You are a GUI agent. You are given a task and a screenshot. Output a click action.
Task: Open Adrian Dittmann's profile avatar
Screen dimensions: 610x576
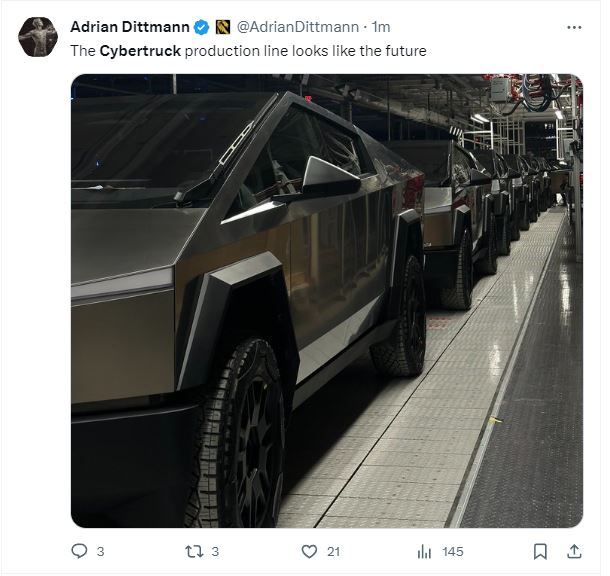(37, 37)
